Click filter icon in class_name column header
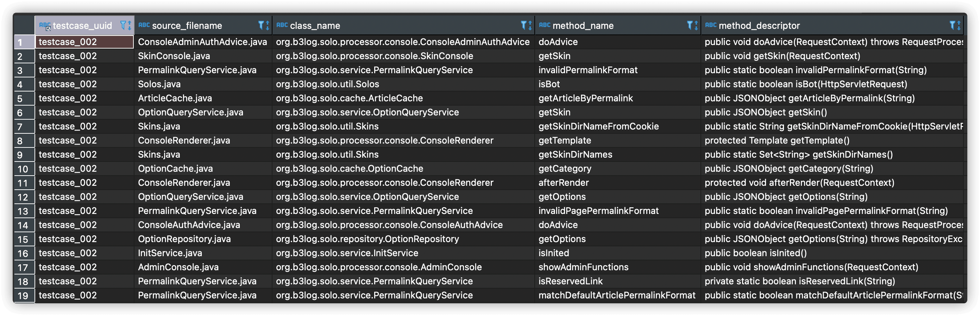This screenshot has height=316, width=980. pyautogui.click(x=523, y=25)
